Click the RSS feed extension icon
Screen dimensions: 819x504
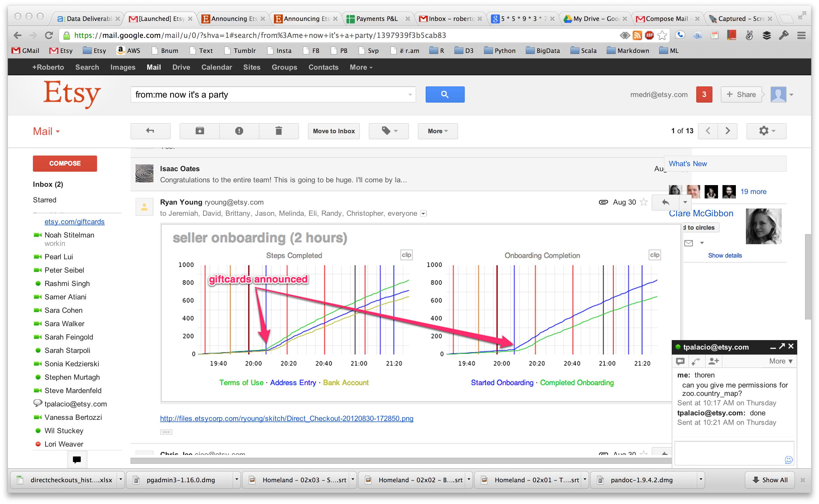pyautogui.click(x=637, y=35)
